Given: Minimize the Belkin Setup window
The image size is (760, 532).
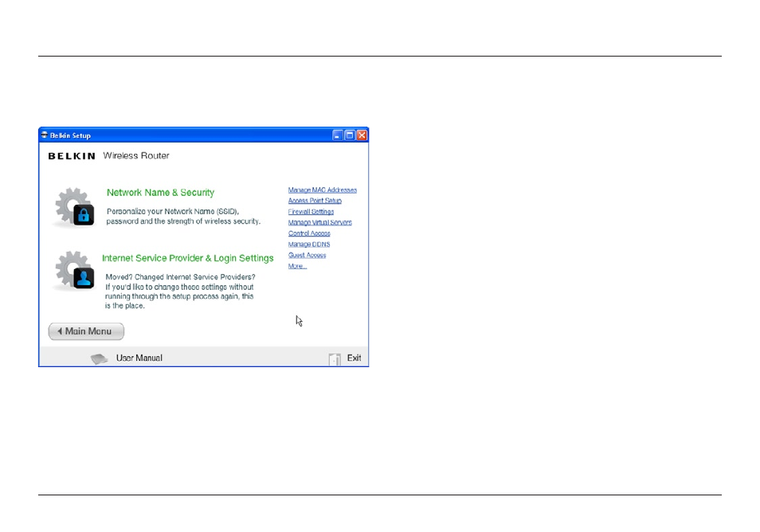Looking at the screenshot, I should point(337,135).
